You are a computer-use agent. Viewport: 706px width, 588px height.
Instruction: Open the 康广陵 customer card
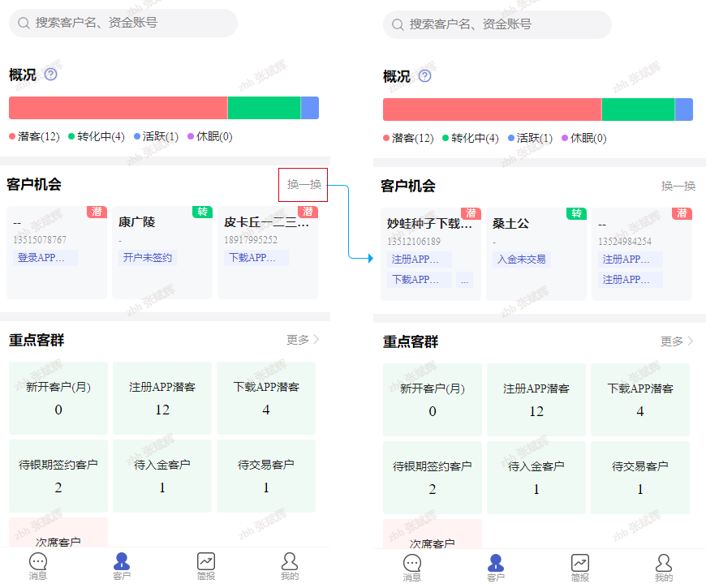pyautogui.click(x=162, y=253)
